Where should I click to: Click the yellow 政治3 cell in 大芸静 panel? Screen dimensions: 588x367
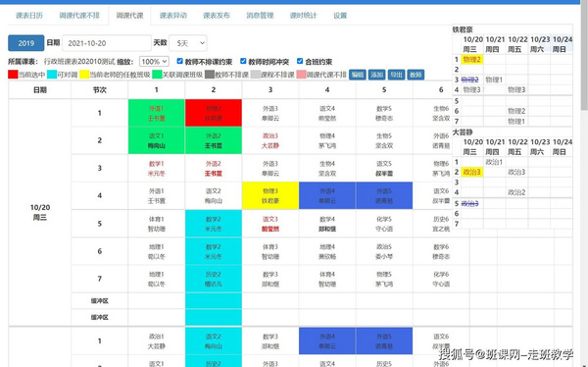coord(471,172)
